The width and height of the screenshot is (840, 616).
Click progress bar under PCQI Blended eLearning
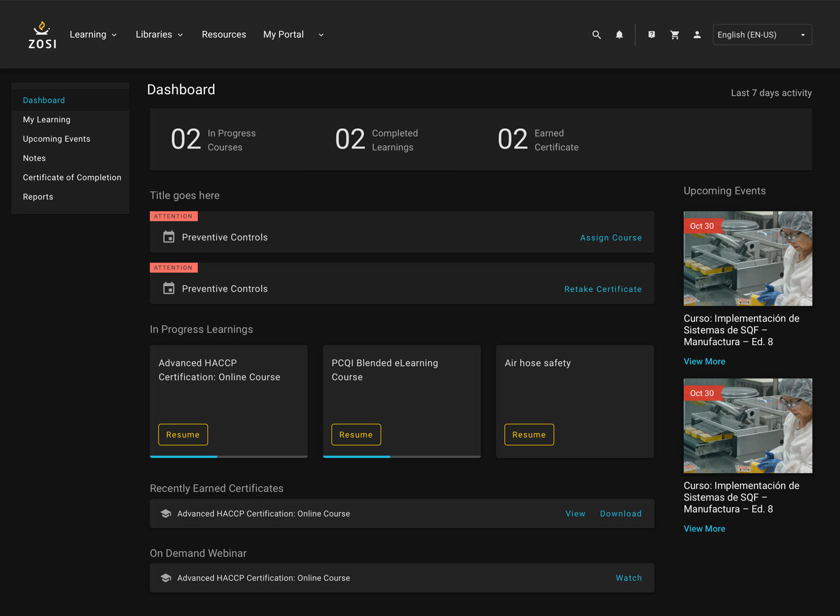401,456
